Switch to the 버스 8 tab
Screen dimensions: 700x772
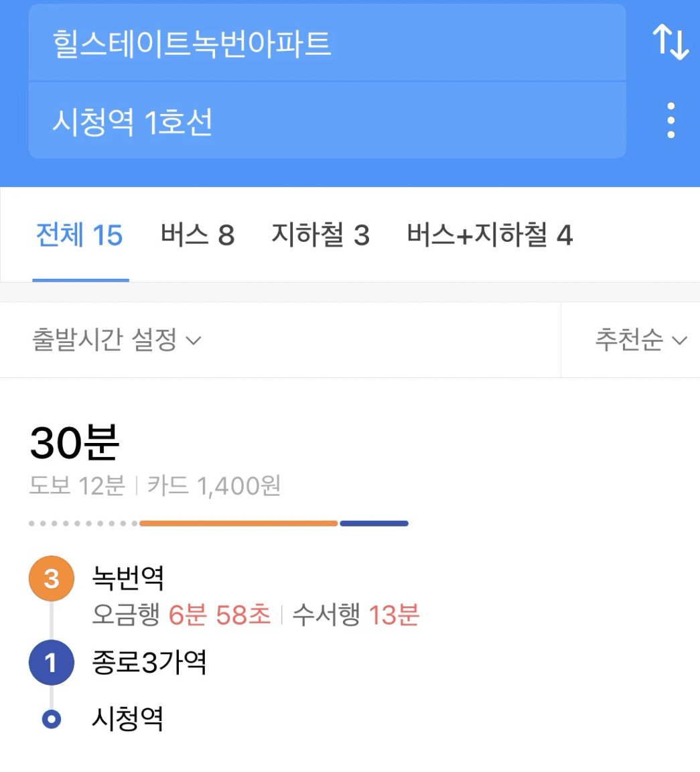point(198,235)
